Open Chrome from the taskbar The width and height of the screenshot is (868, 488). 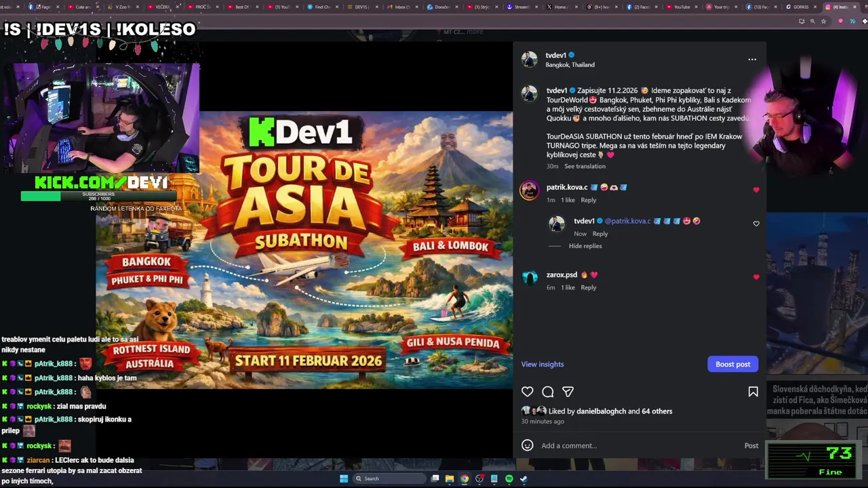pyautogui.click(x=465, y=479)
